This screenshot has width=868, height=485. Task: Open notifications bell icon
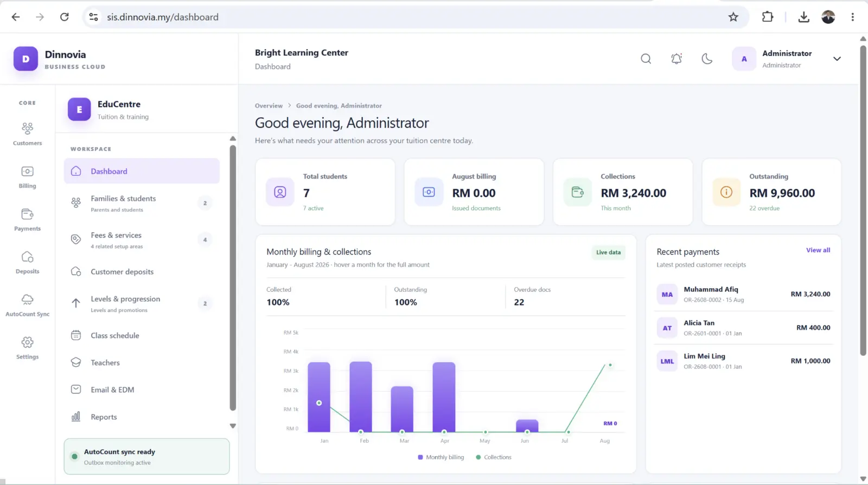[676, 59]
